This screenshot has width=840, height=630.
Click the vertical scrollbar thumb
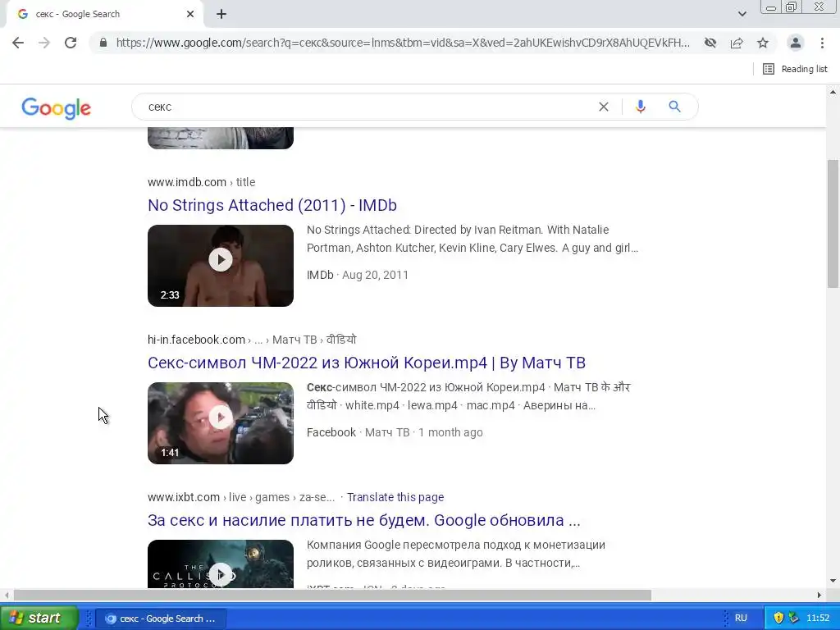pyautogui.click(x=833, y=224)
